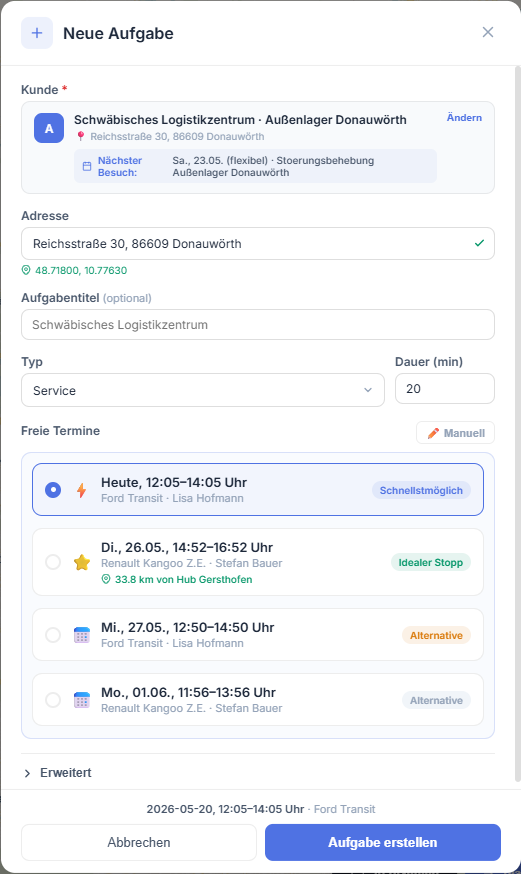Click calendar icon on Mi., 27.05. slot
This screenshot has height=874, width=521.
(82, 635)
